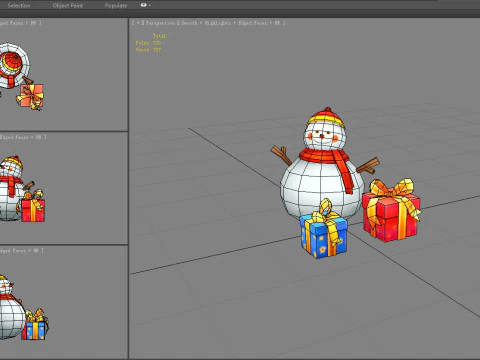Open the perspective viewport plus general menu

pyautogui.click(x=137, y=23)
